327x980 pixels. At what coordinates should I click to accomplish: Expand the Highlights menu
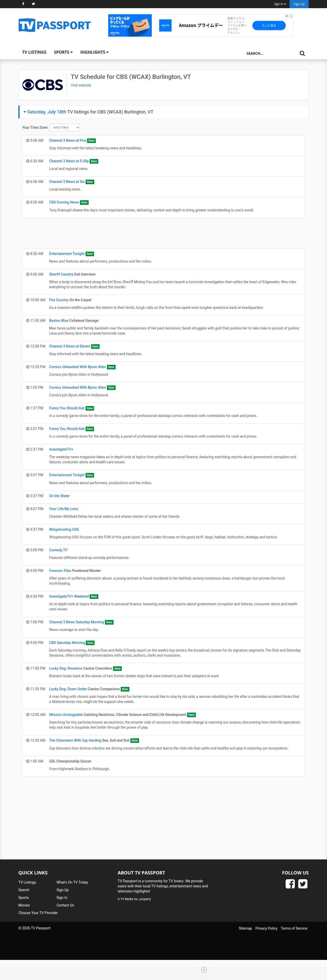point(94,52)
